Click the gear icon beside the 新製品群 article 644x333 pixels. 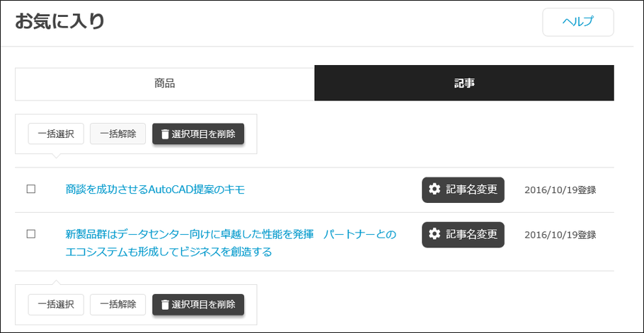click(435, 234)
